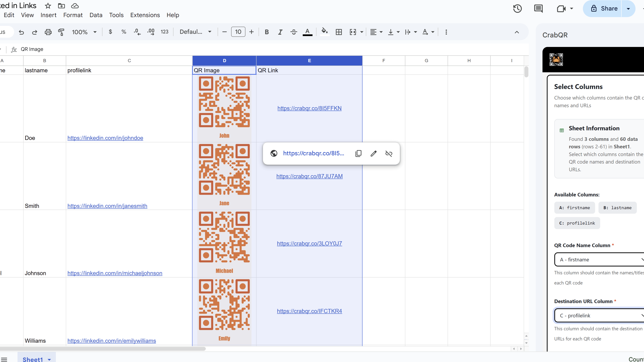Toggle strikethrough formatting

point(294,32)
